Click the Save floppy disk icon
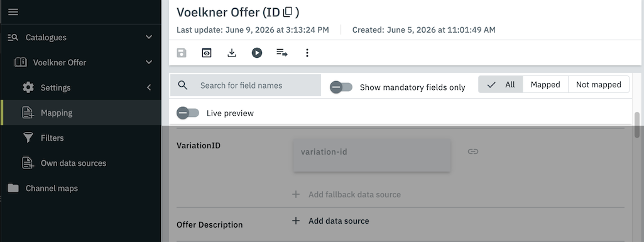Viewport: 644px width, 242px height. pyautogui.click(x=182, y=53)
